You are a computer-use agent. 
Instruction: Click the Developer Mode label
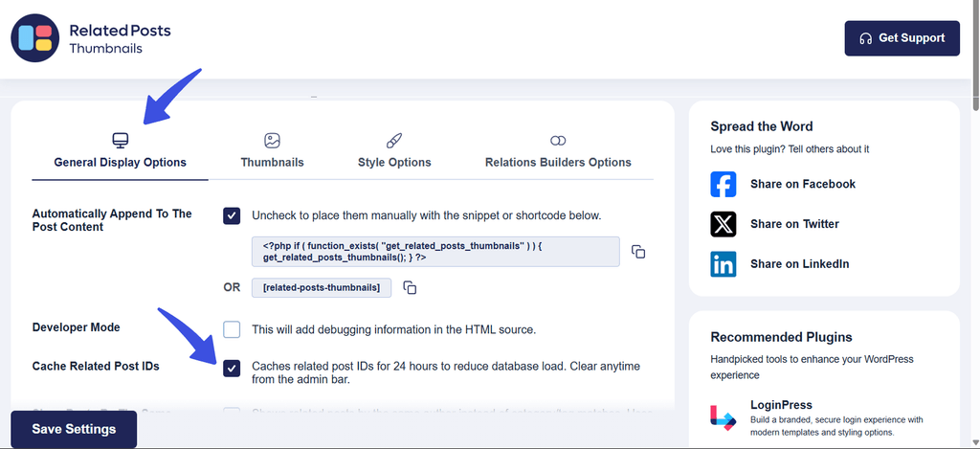76,327
